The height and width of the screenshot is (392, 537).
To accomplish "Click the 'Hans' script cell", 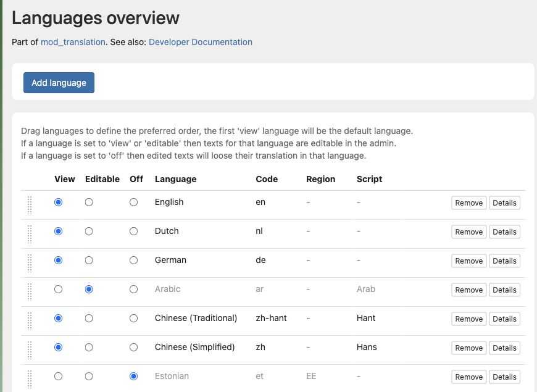I will click(x=367, y=347).
